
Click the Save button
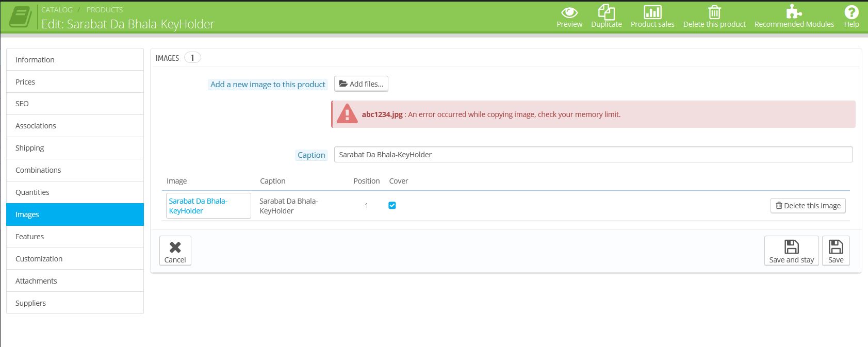point(836,251)
